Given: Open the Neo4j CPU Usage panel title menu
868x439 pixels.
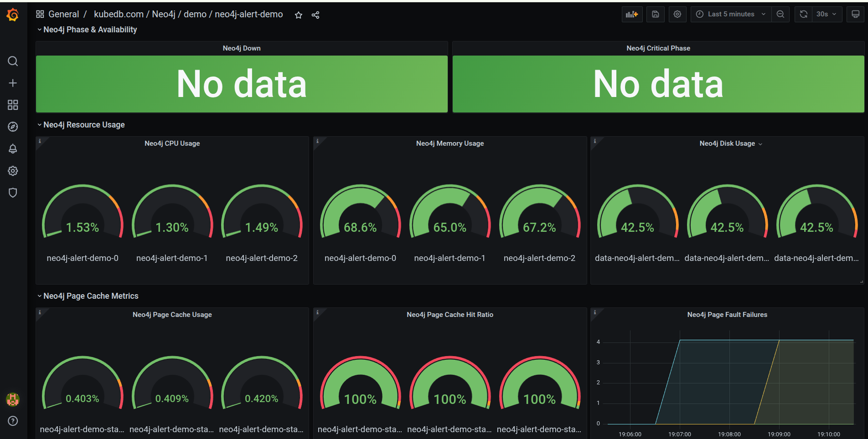Looking at the screenshot, I should pyautogui.click(x=172, y=143).
